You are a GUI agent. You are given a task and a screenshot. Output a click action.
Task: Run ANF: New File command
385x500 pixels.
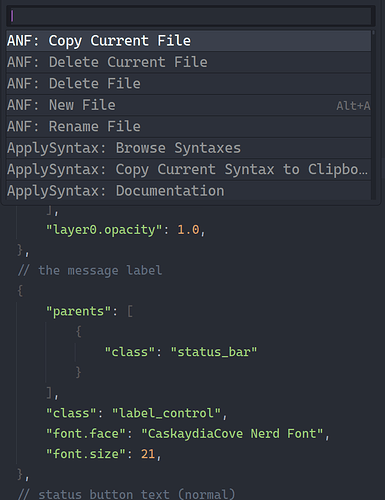[x=189, y=105]
